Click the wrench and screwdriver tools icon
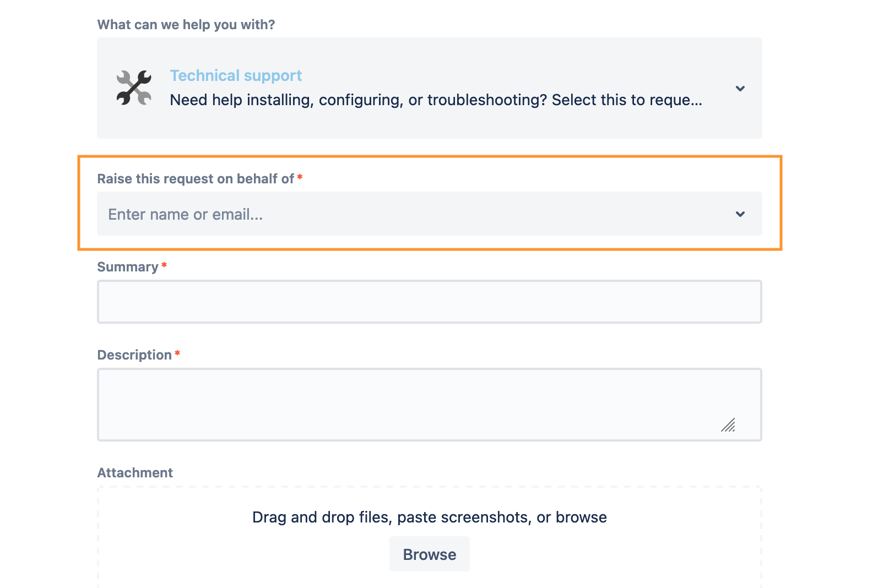The width and height of the screenshot is (878, 588). 134,88
